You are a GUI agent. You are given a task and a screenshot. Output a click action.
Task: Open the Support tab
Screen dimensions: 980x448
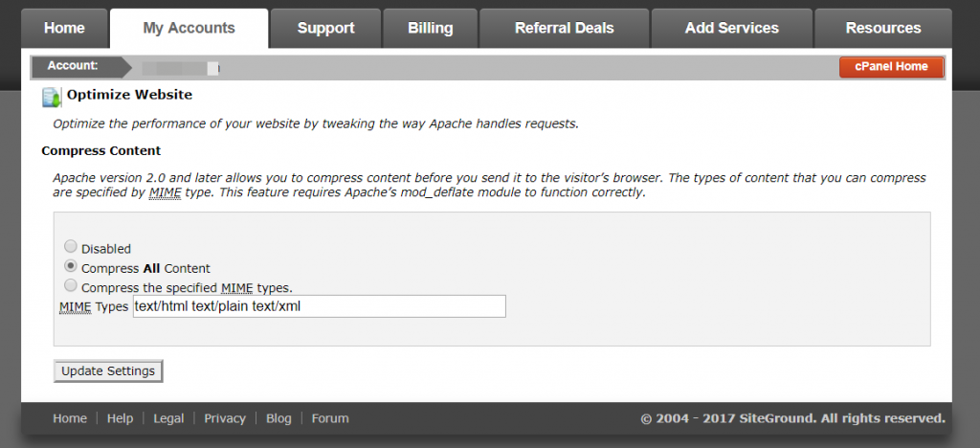tap(325, 28)
